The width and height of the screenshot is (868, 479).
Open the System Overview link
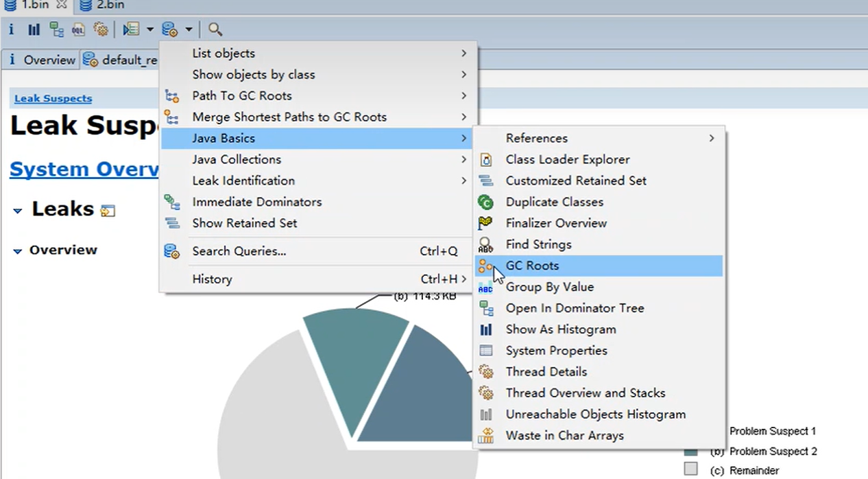[85, 169]
